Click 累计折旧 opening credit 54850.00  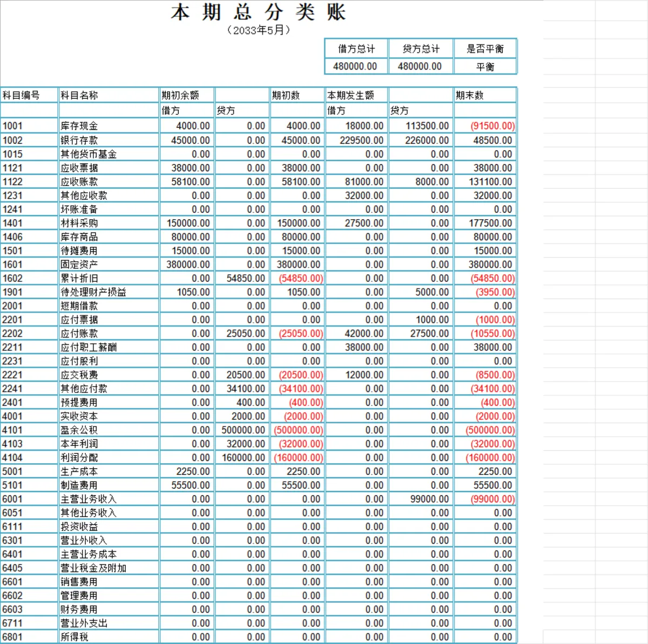[246, 279]
